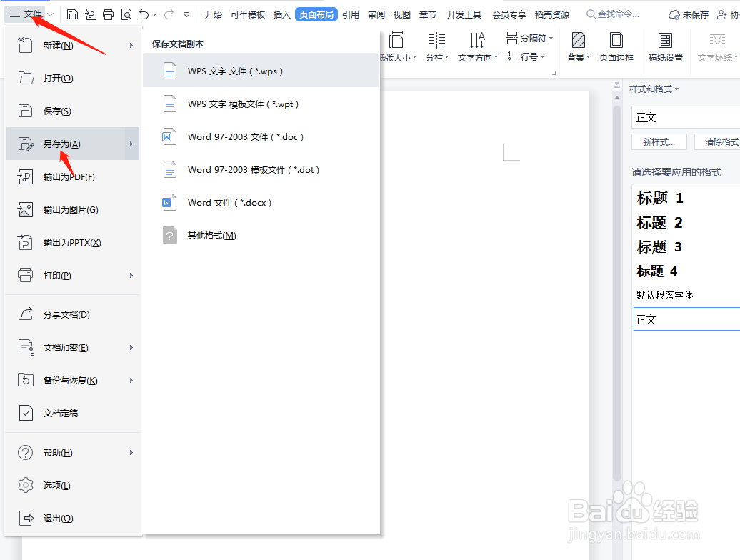This screenshot has height=560, width=740.
Task: Choose 输出为PDF(F) menu entry
Action: pyautogui.click(x=73, y=177)
